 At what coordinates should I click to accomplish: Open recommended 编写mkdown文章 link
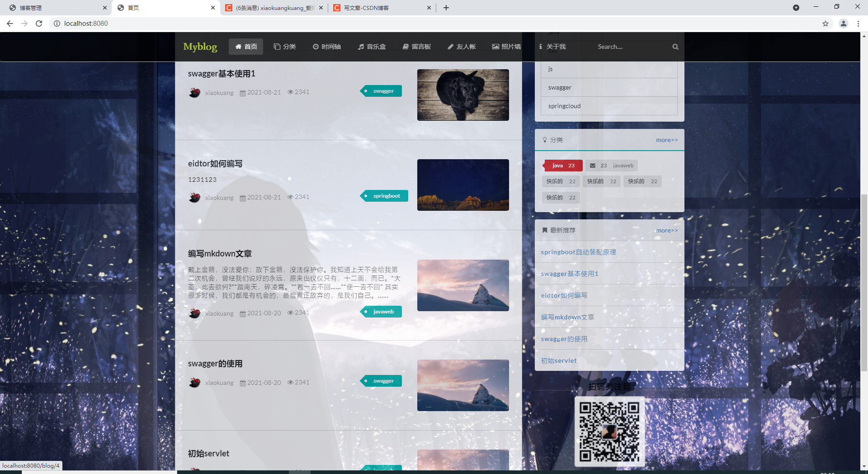pyautogui.click(x=567, y=317)
